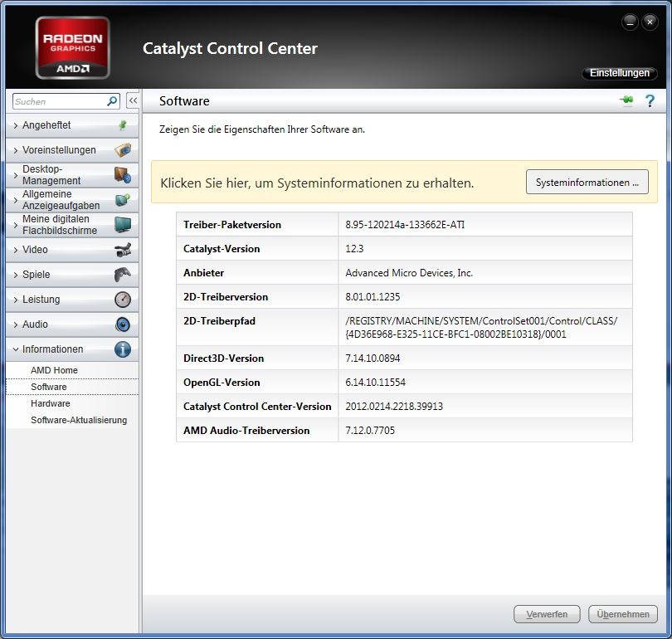The width and height of the screenshot is (672, 639).
Task: Click the Meine digitalen Flachbildschirme monitor icon
Action: 123,225
